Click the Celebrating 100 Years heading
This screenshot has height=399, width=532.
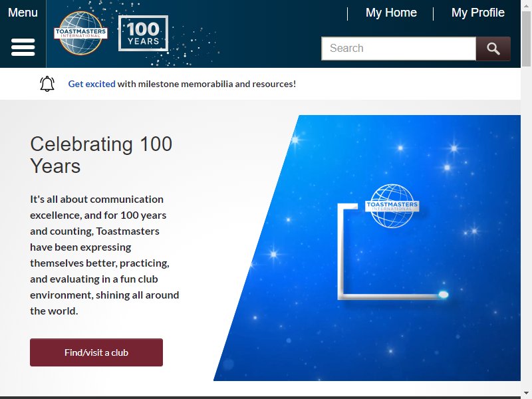101,155
